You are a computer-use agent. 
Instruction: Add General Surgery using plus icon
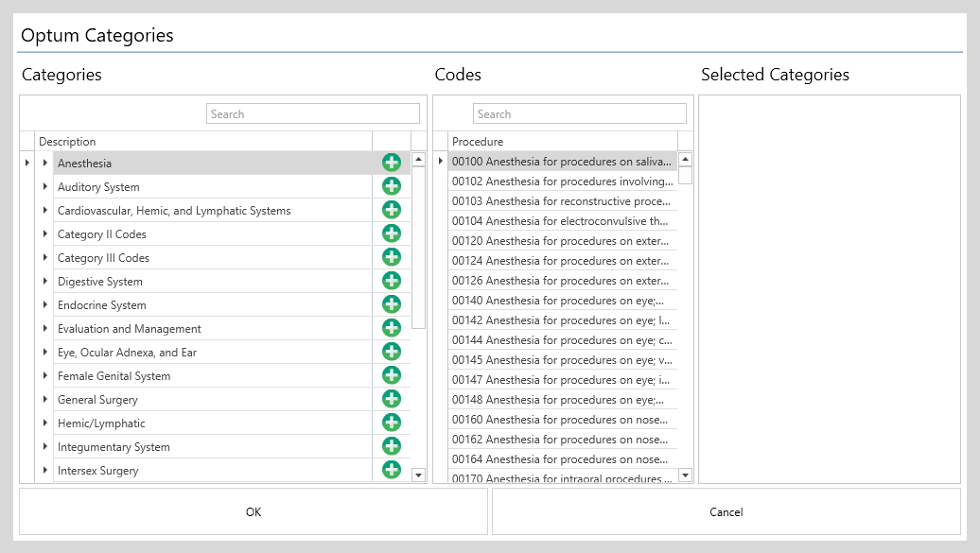(x=392, y=399)
